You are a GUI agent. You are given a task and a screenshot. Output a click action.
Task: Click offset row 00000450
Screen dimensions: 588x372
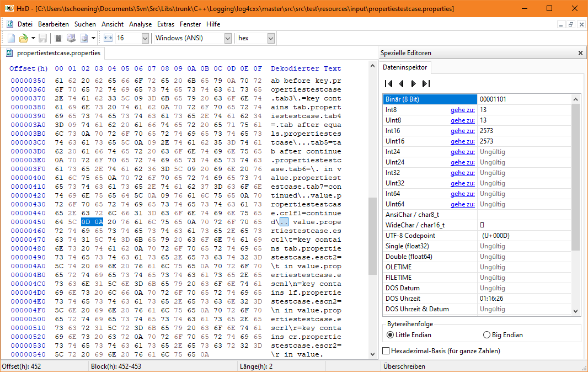[28, 222]
